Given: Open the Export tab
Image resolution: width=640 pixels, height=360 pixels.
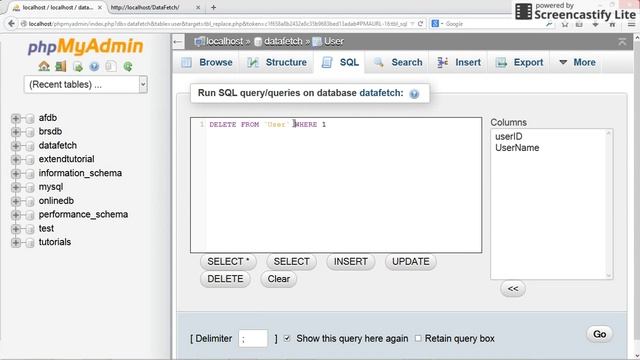Looking at the screenshot, I should pyautogui.click(x=519, y=62).
